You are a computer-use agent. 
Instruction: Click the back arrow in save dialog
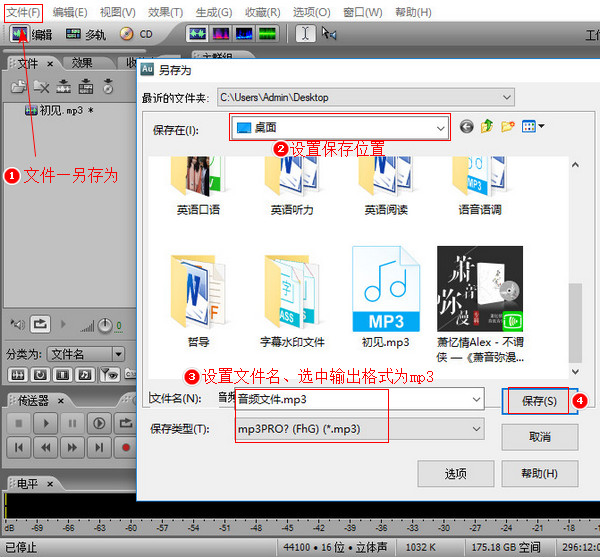coord(466,126)
